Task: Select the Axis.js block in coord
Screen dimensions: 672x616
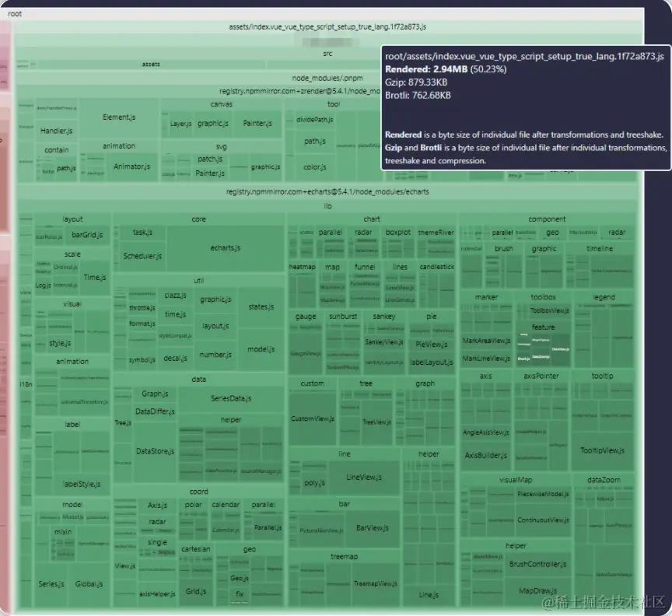Action: point(157,506)
